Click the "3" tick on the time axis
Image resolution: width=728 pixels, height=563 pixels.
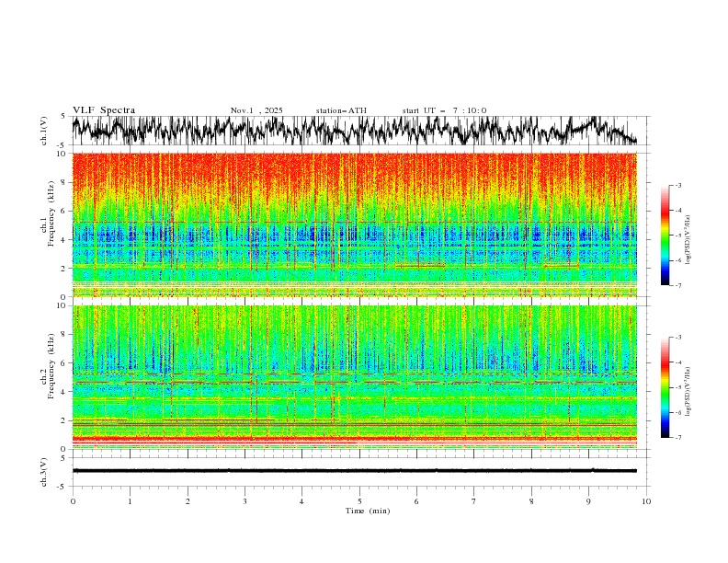(245, 501)
